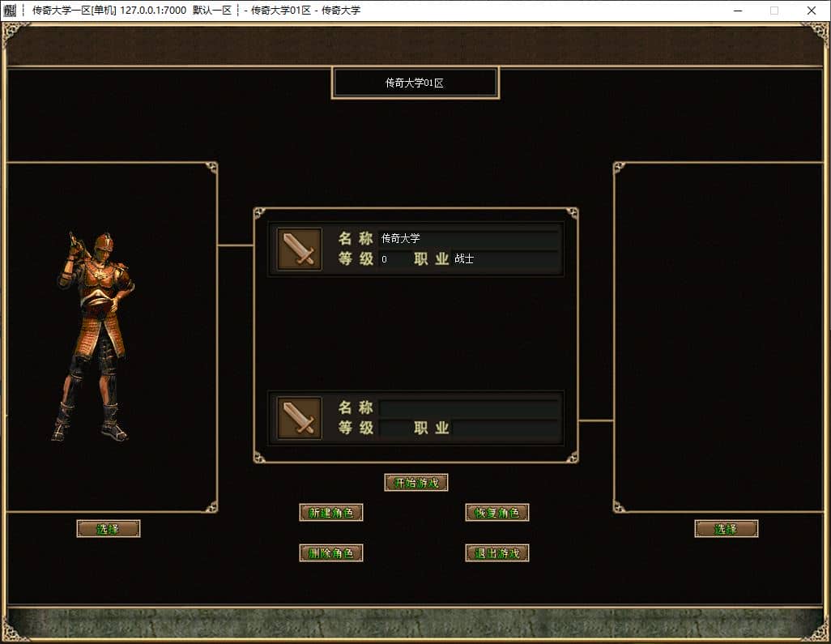This screenshot has width=831, height=644.
Task: Click 选择 button under left character panel
Action: tap(109, 528)
